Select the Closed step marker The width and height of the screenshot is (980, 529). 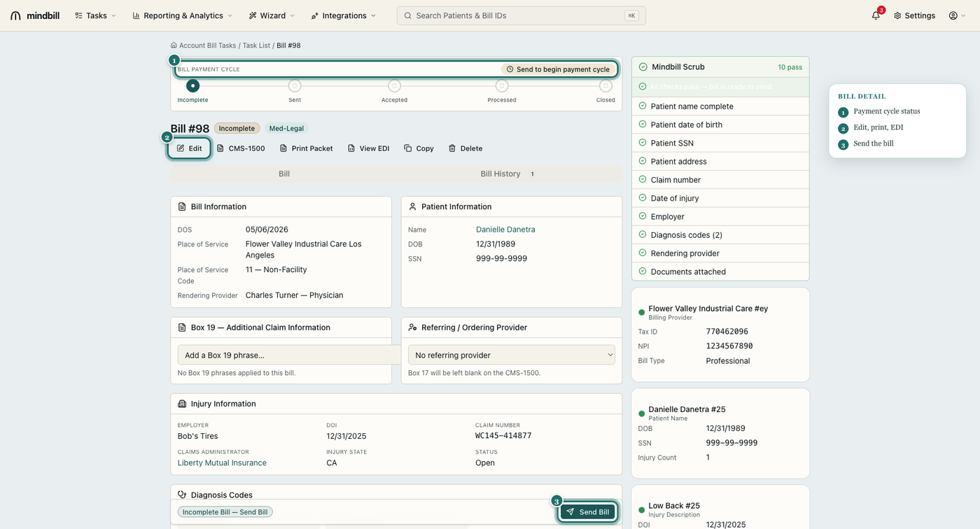tap(605, 86)
